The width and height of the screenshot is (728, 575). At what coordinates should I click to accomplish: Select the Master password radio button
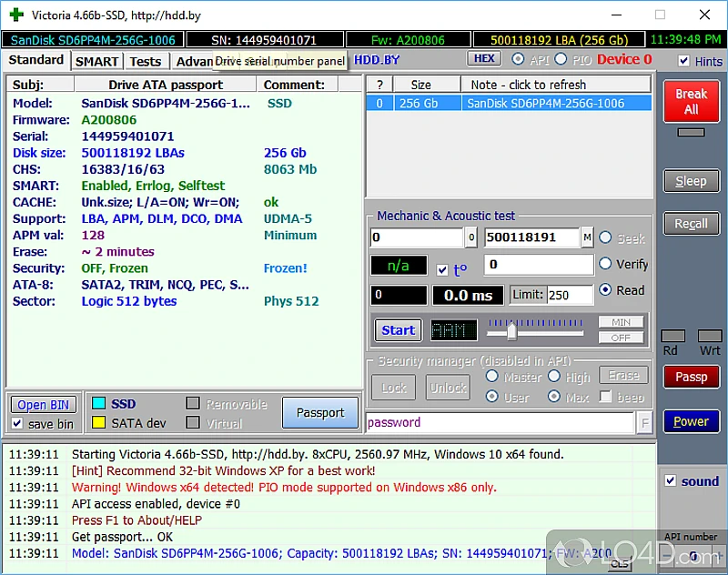(x=492, y=377)
